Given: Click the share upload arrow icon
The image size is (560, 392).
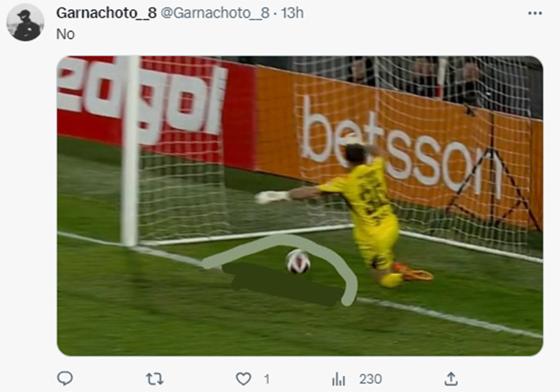Looking at the screenshot, I should click(x=451, y=379).
